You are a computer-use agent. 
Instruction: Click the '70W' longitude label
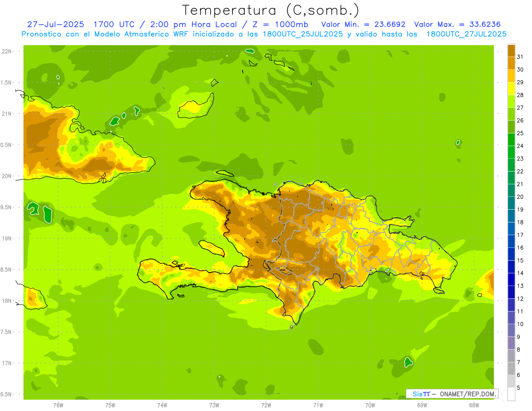[x=370, y=405]
